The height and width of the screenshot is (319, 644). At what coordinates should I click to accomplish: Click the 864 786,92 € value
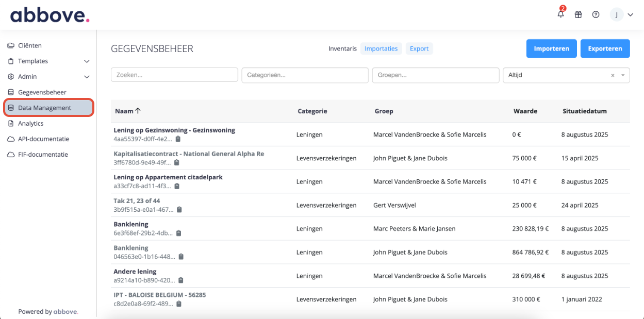click(531, 253)
